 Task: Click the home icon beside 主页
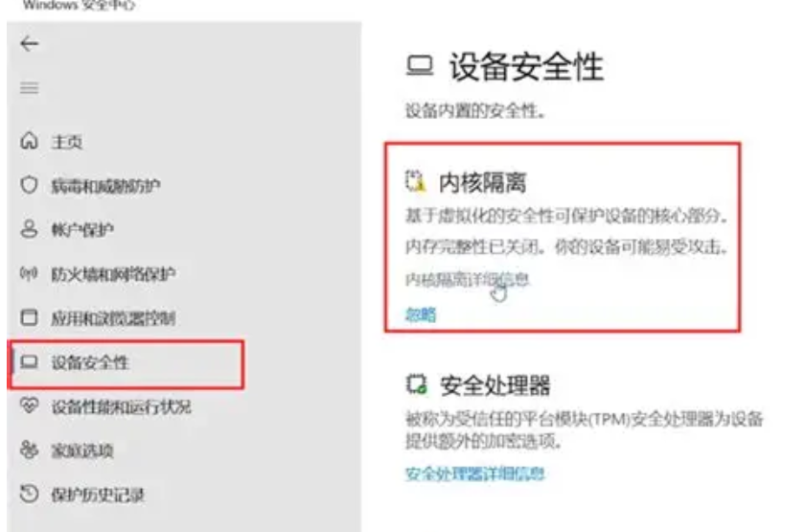30,141
